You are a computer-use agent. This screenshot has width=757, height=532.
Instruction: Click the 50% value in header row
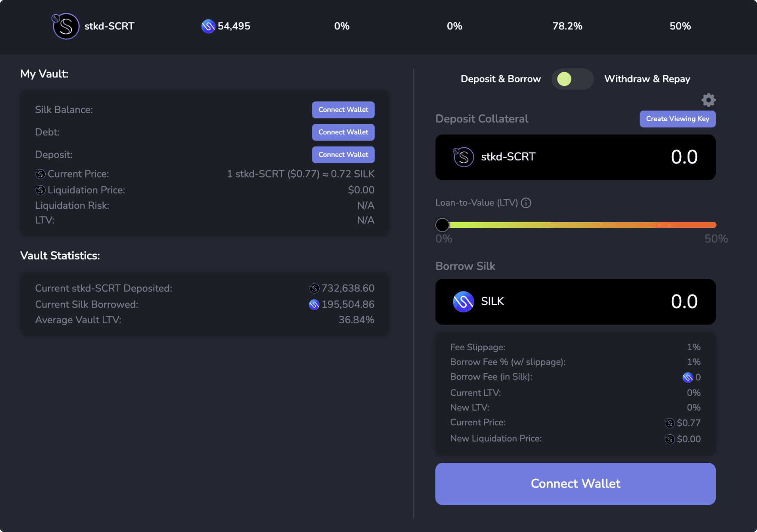(x=680, y=26)
